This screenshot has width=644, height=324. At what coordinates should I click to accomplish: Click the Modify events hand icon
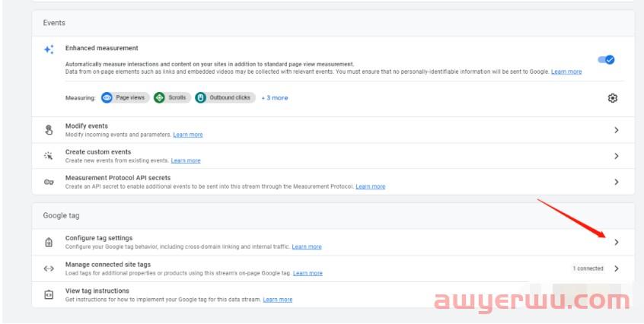[49, 130]
